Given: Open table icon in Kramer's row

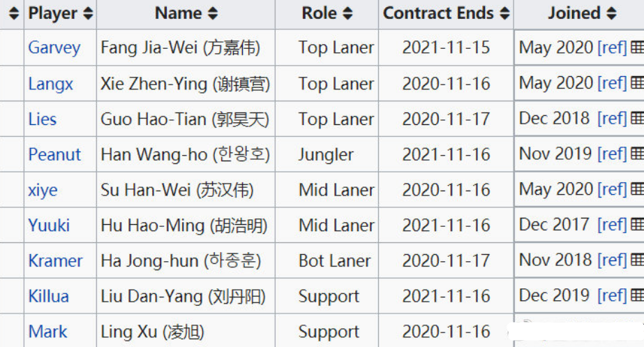Looking at the screenshot, I should 637,260.
